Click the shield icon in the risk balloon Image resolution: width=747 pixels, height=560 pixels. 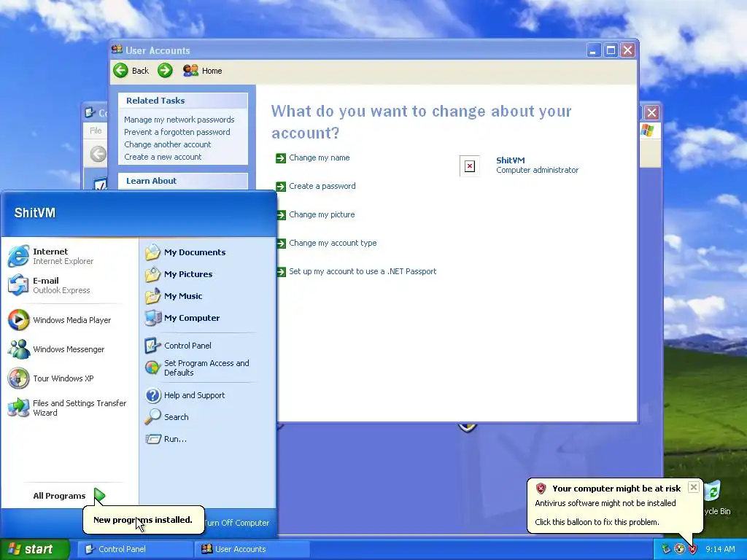coord(541,488)
